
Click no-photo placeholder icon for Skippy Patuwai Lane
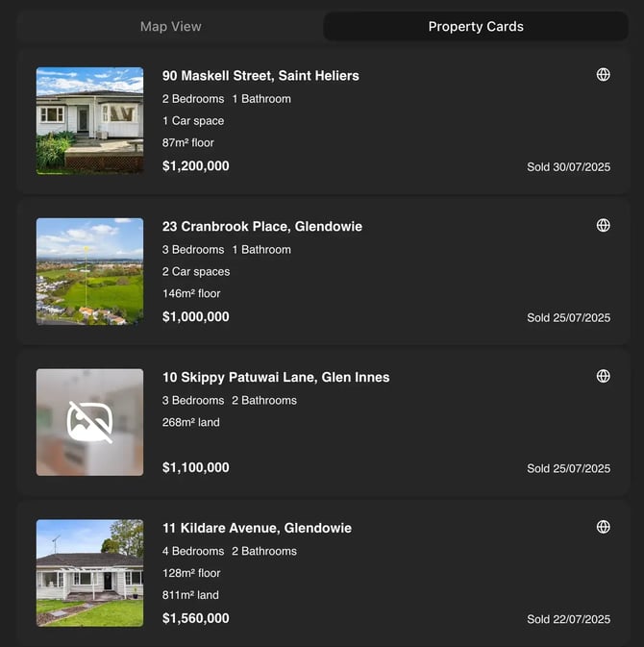click(x=89, y=422)
